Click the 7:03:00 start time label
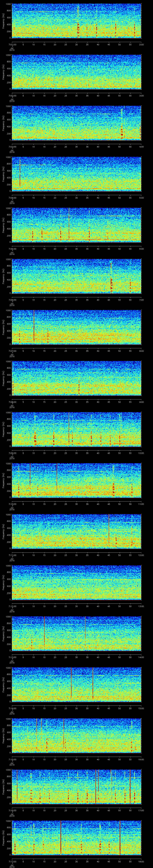Screen dimensions: 153x868 point(12,147)
